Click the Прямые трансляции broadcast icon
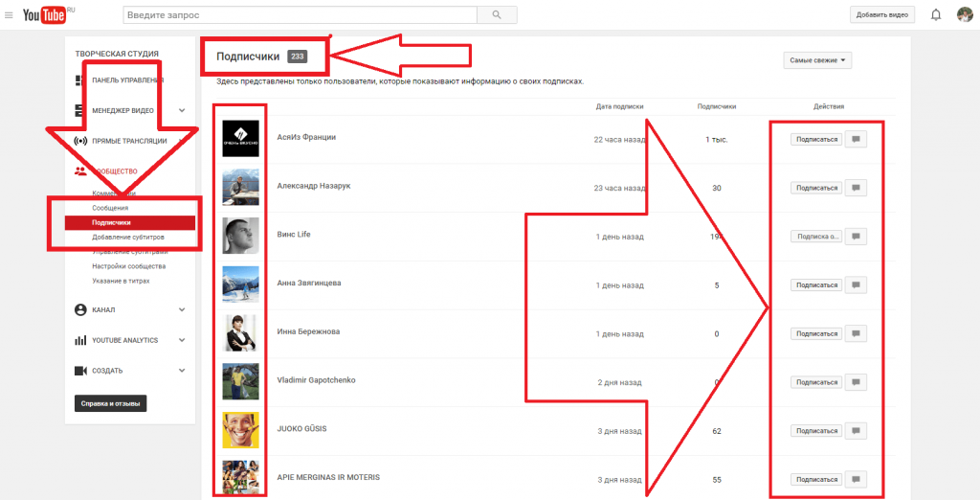The width and height of the screenshot is (980, 500). coord(80,141)
